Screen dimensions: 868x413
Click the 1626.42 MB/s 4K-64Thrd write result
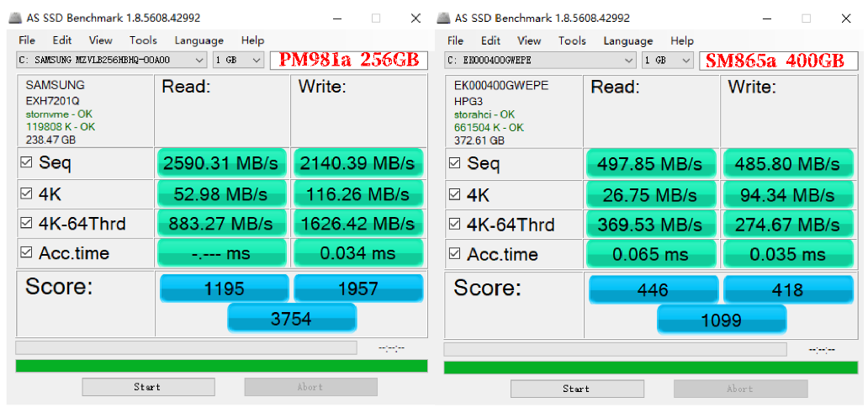pos(358,224)
